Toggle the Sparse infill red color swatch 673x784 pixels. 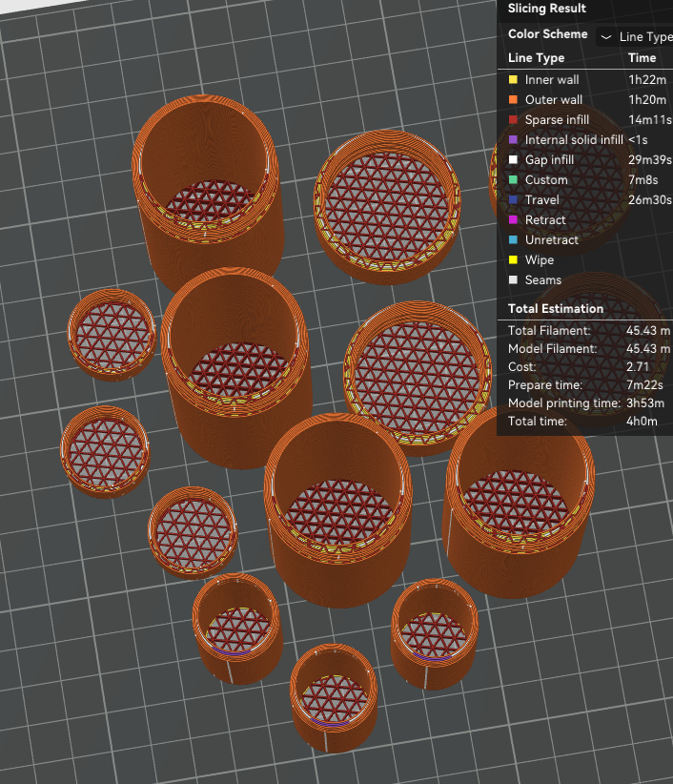[513, 119]
